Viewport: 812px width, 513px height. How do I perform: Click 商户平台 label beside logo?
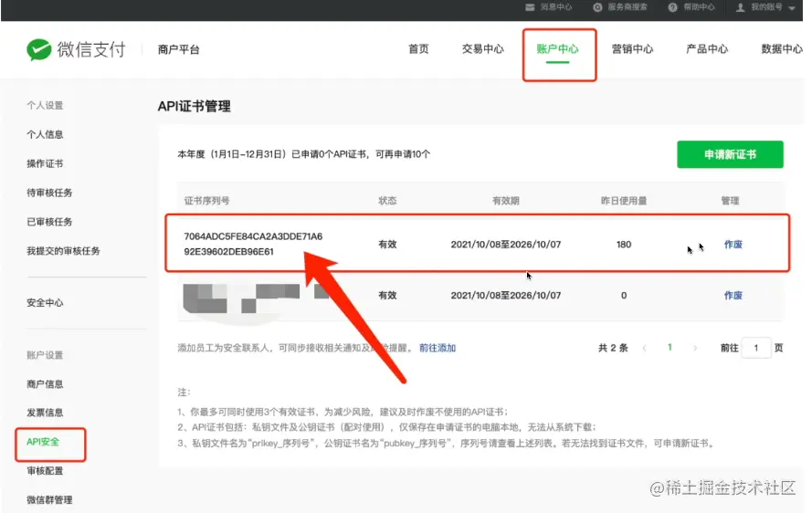pos(179,49)
